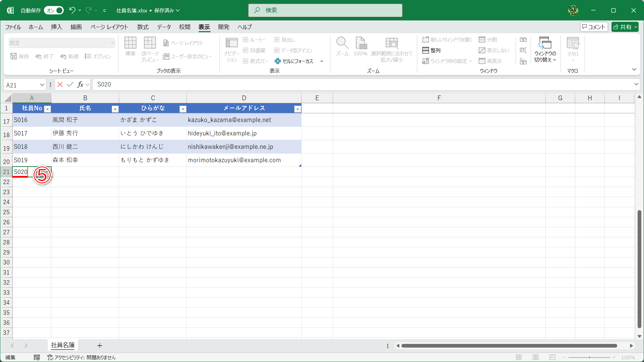Screen dimensions: 644x362
Task: Open the コメント comments button
Action: 594,27
